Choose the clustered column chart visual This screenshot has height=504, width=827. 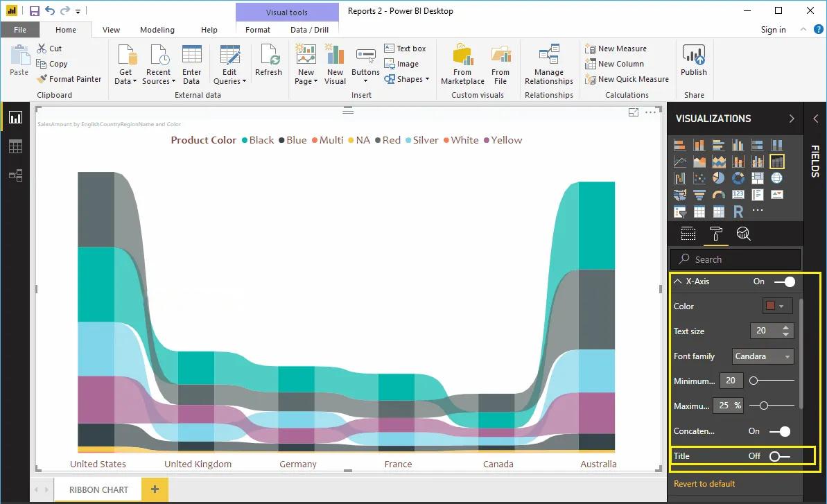point(738,145)
